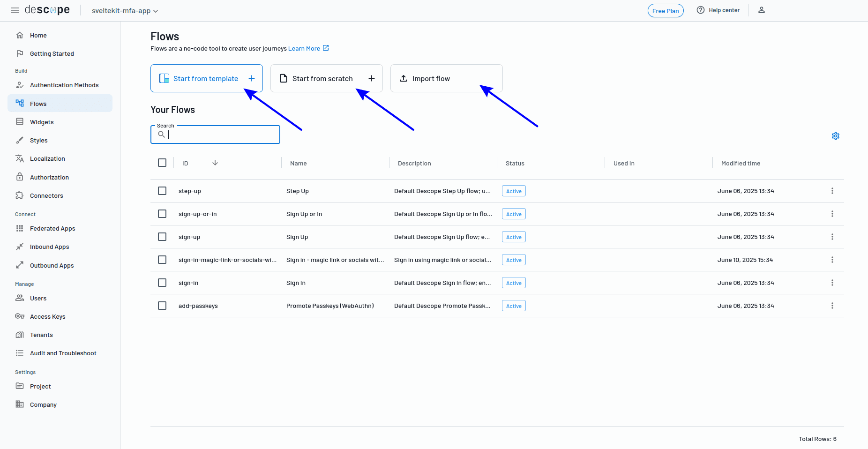Click the hamburger menu beside the Descope logo
Image resolution: width=868 pixels, height=449 pixels.
[x=15, y=10]
